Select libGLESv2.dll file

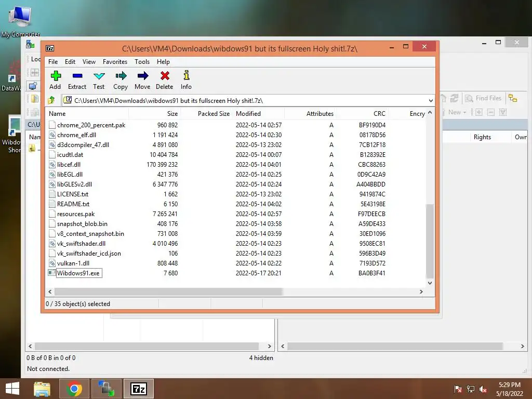pos(74,184)
